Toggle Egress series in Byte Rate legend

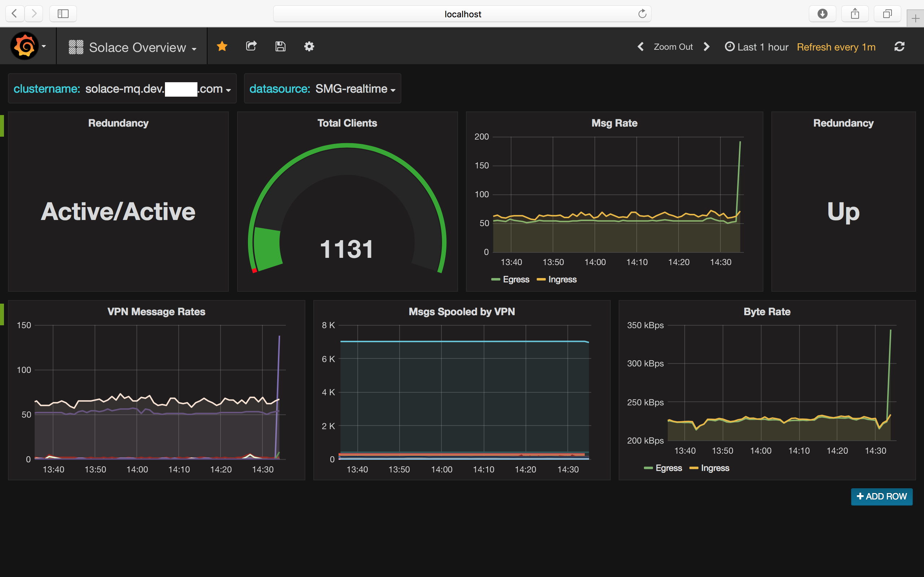[x=668, y=468]
